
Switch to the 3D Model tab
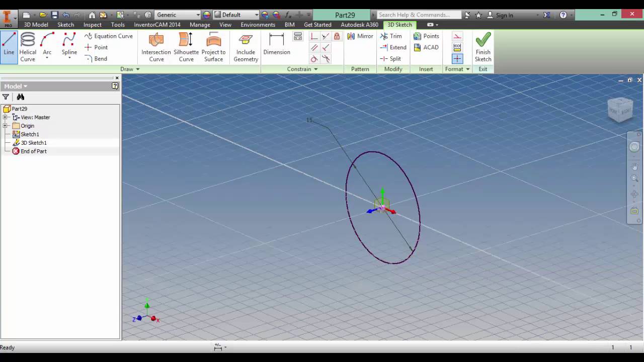pyautogui.click(x=36, y=25)
